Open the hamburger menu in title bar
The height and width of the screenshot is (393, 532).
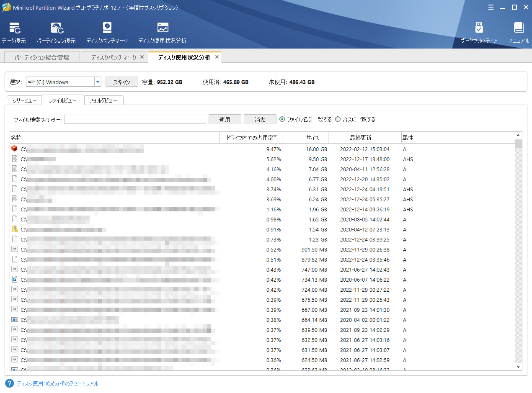coord(491,7)
